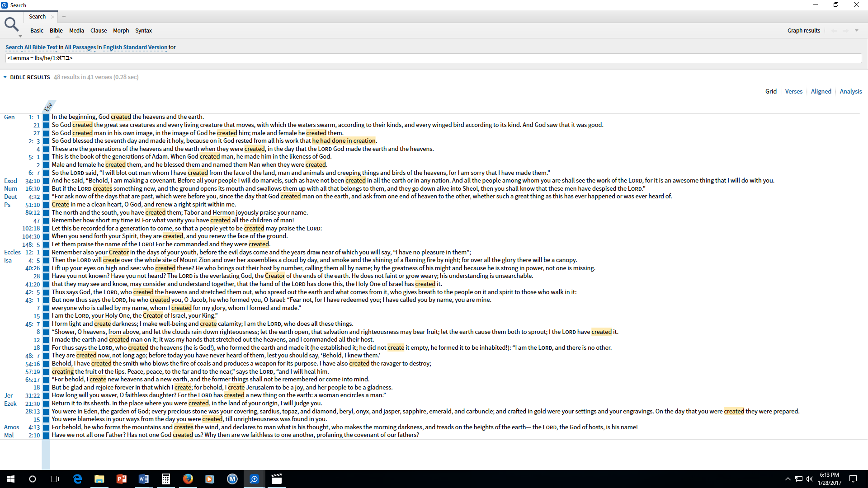
Task: Click Graph results button
Action: coord(803,31)
